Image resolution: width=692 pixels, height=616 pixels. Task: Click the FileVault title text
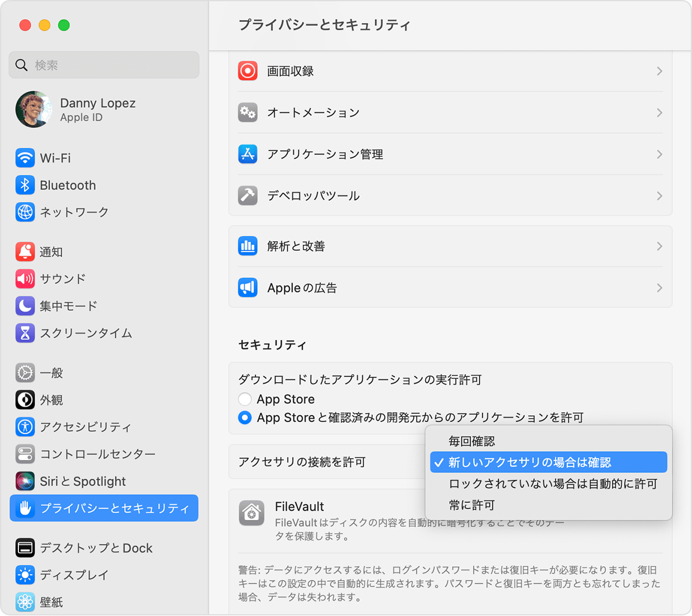coord(299,506)
